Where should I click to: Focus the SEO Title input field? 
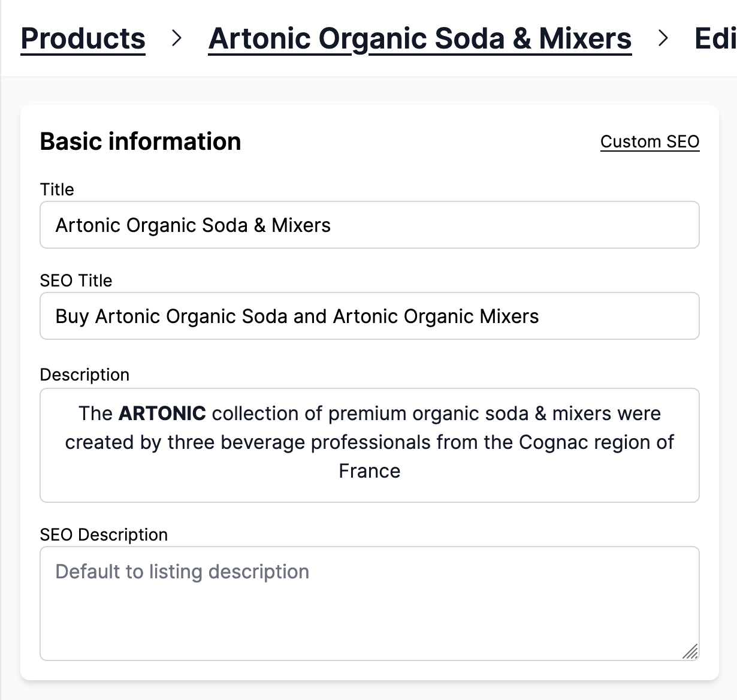coord(369,316)
